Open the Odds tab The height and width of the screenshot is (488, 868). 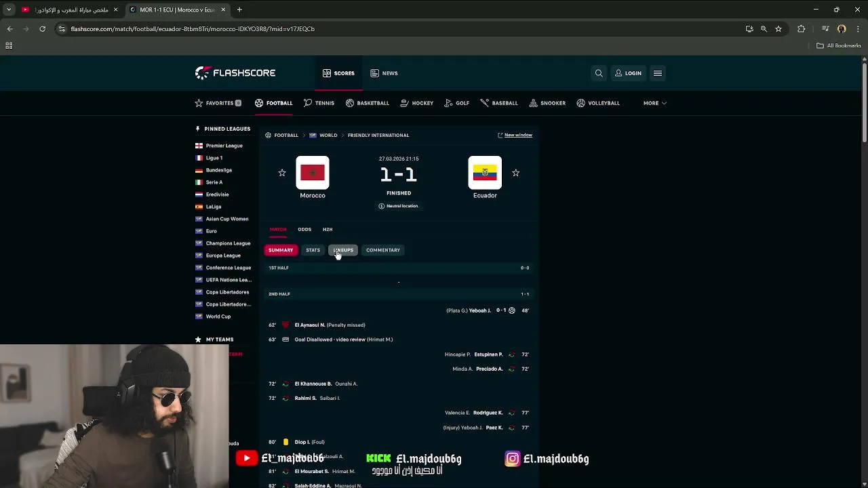tap(304, 229)
